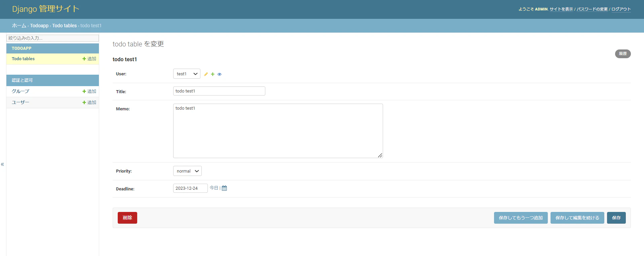Click パスワードの変更 link
This screenshot has height=256, width=644.
click(x=592, y=9)
